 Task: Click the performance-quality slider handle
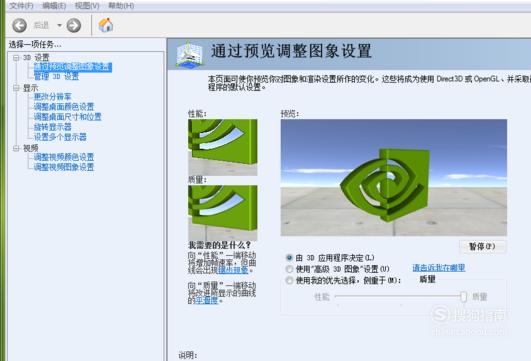coord(463,297)
